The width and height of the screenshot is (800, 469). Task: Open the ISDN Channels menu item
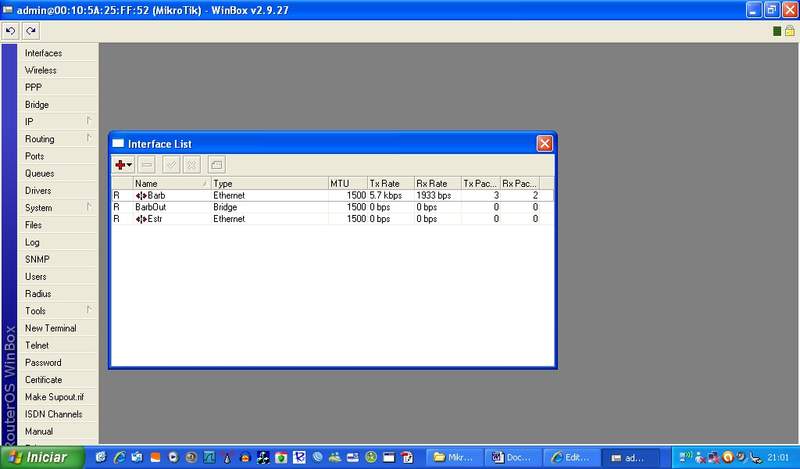[53, 414]
